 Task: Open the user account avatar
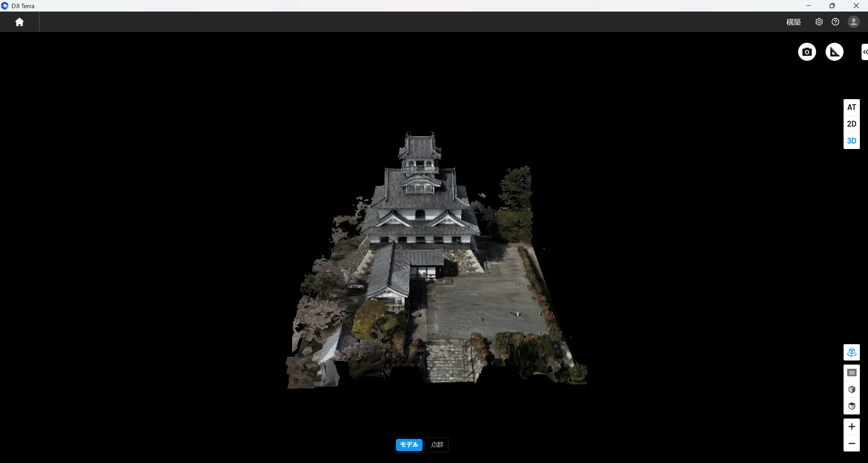[853, 22]
